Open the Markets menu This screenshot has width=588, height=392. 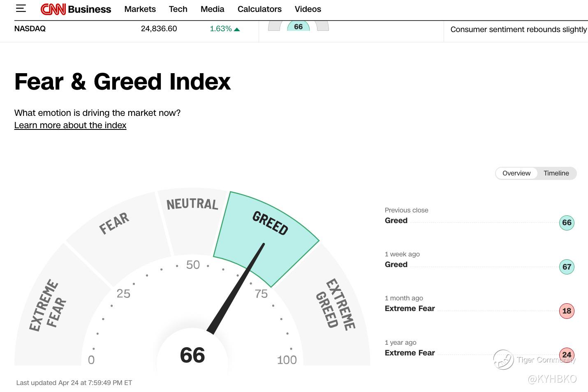click(140, 9)
